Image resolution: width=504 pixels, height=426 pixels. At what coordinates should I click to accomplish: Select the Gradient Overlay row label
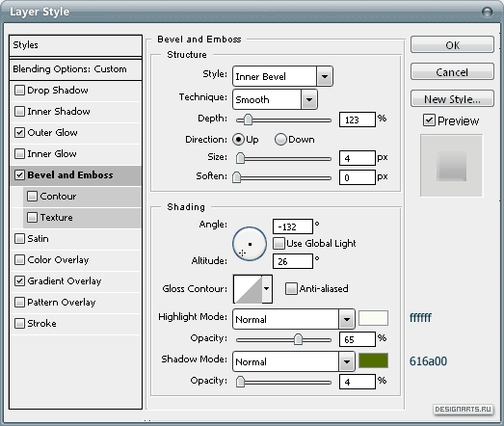[65, 281]
